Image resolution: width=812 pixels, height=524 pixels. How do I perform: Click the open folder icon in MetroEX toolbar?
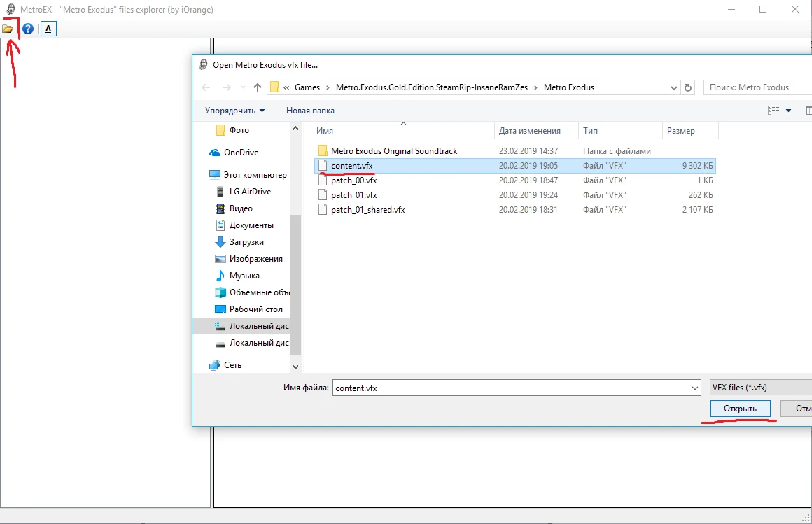point(8,29)
